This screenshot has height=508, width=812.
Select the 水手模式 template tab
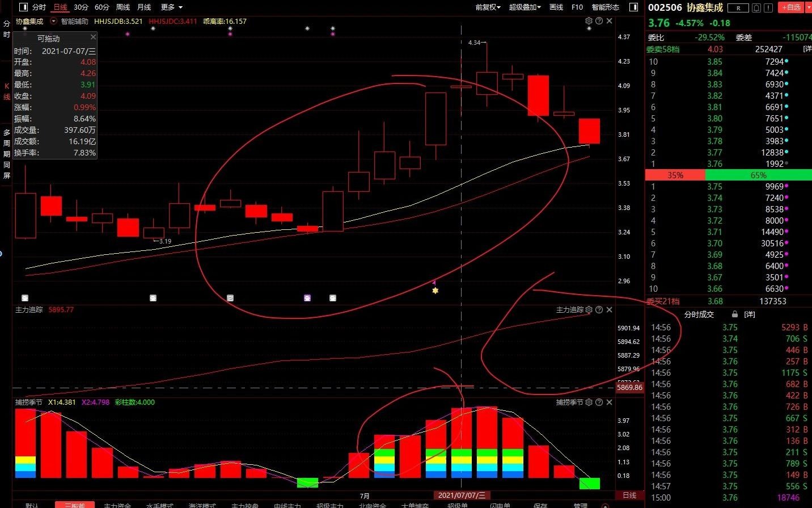click(160, 505)
